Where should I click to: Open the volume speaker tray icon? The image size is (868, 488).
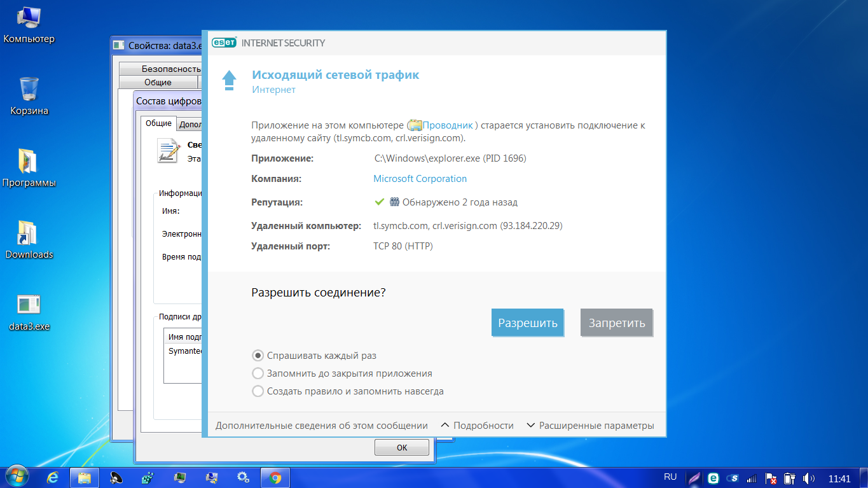(809, 478)
